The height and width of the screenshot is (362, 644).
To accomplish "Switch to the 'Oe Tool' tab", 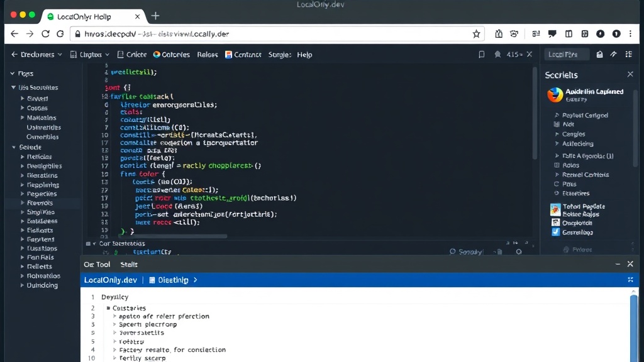I will [97, 265].
